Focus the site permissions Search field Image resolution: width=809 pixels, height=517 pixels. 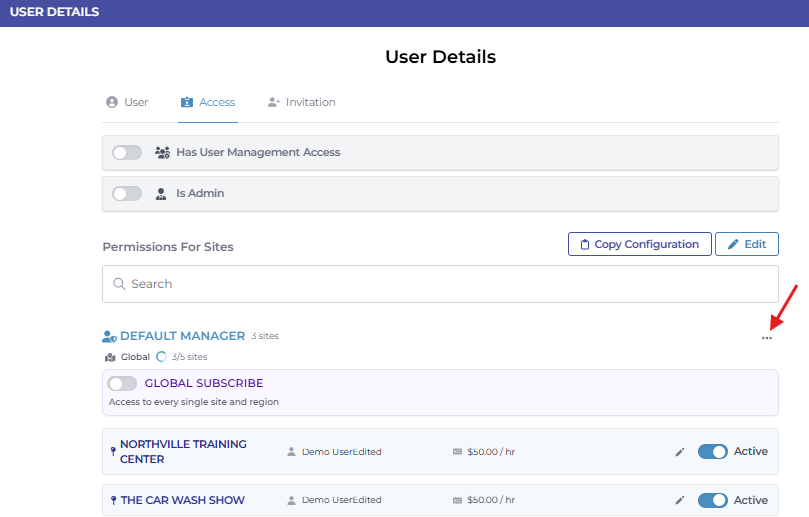click(x=440, y=284)
